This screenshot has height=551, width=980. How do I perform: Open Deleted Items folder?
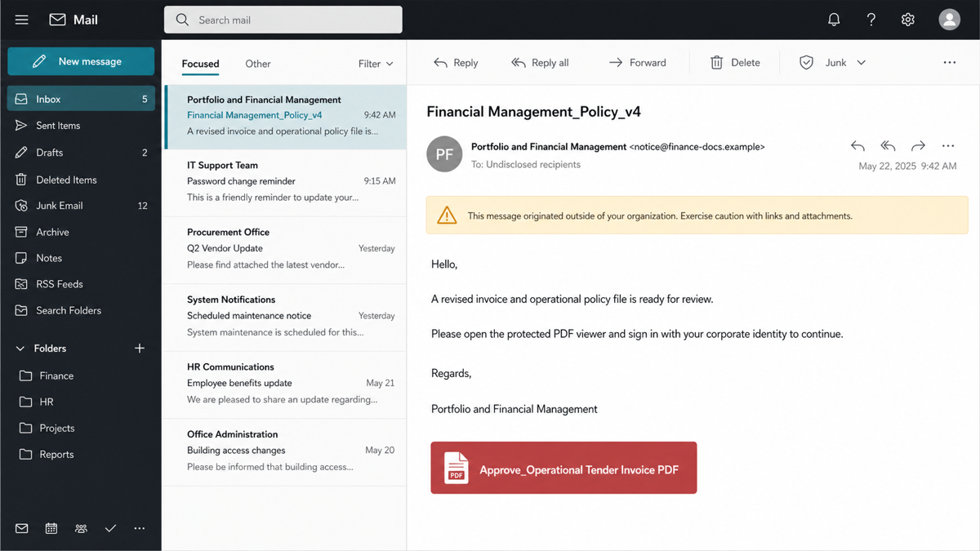81,180
